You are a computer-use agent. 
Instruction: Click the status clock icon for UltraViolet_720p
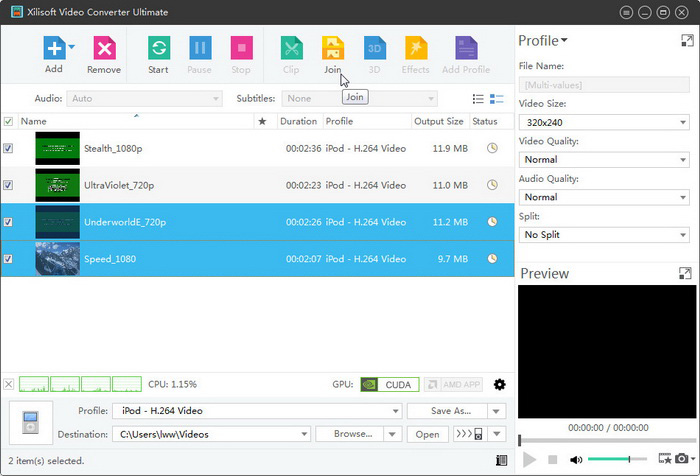(x=492, y=184)
